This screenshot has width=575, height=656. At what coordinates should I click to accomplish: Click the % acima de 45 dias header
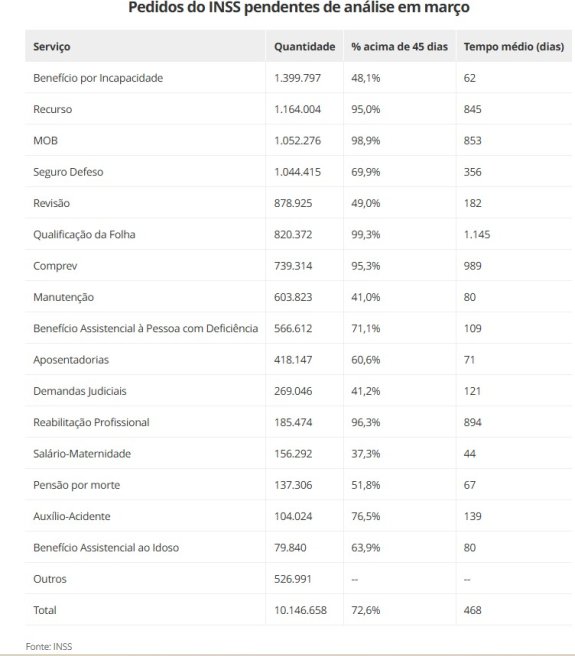click(x=399, y=46)
